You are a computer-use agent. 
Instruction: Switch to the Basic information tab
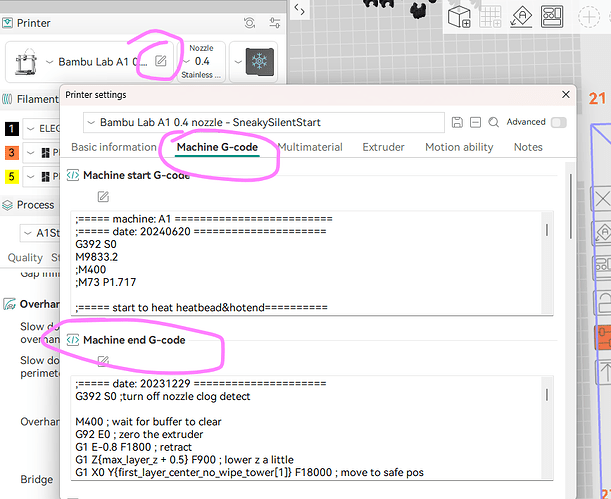(114, 147)
